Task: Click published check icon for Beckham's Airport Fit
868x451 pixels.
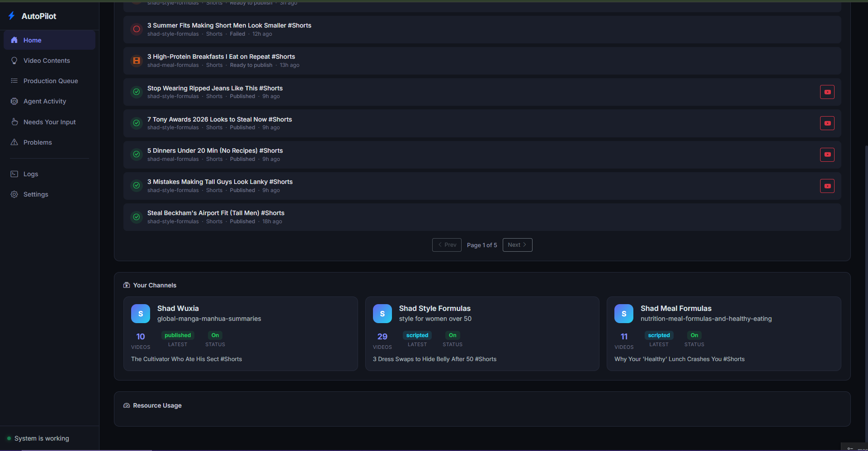Action: [137, 217]
